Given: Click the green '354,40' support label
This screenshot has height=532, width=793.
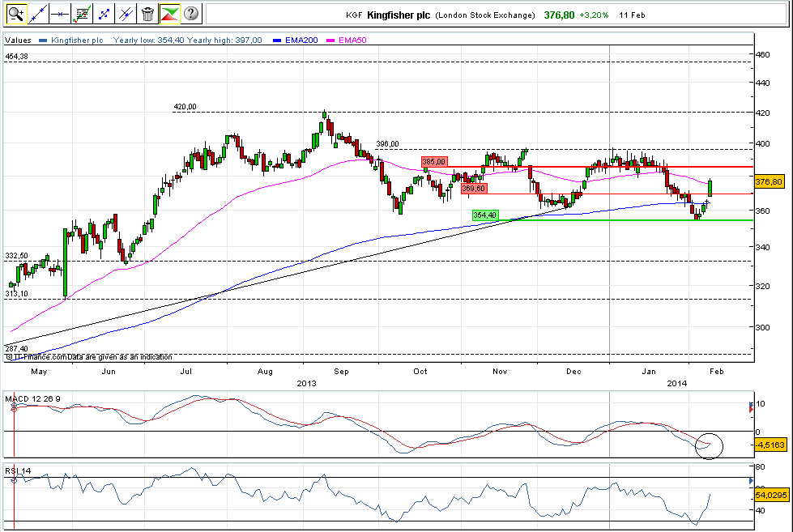Looking at the screenshot, I should (x=485, y=215).
